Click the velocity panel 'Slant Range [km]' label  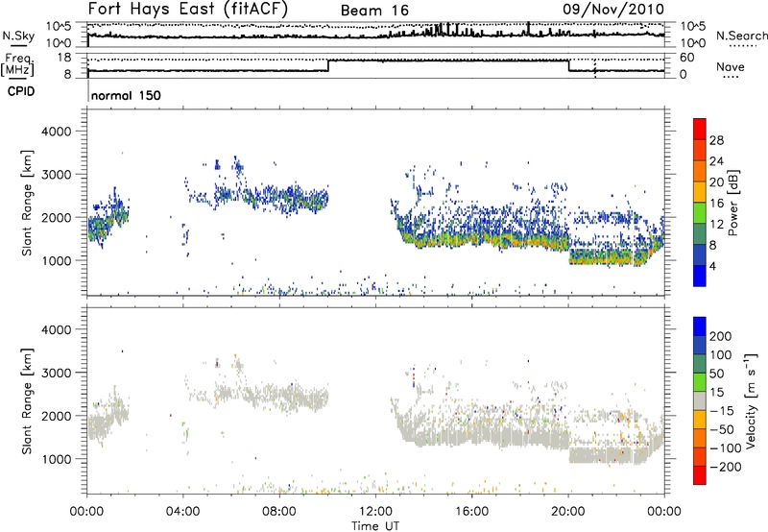27,401
